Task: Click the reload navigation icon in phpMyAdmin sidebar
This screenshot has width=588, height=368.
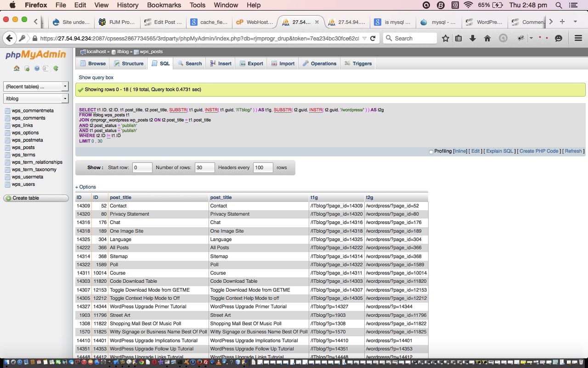Action: [56, 69]
